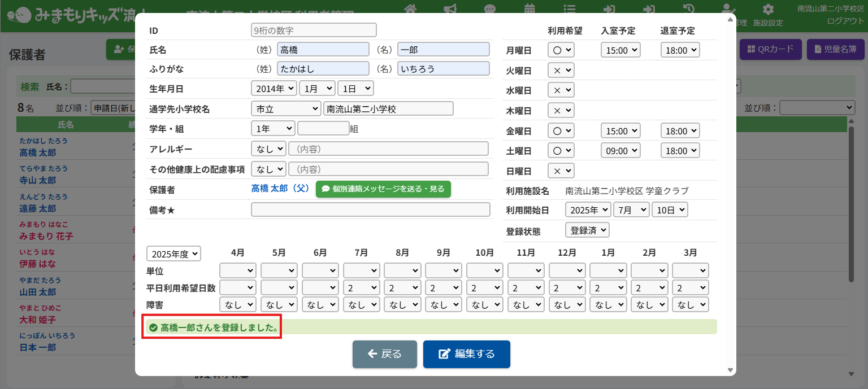The height and width of the screenshot is (389, 868).
Task: Open the calendar icon in top bar
Action: coord(530,9)
